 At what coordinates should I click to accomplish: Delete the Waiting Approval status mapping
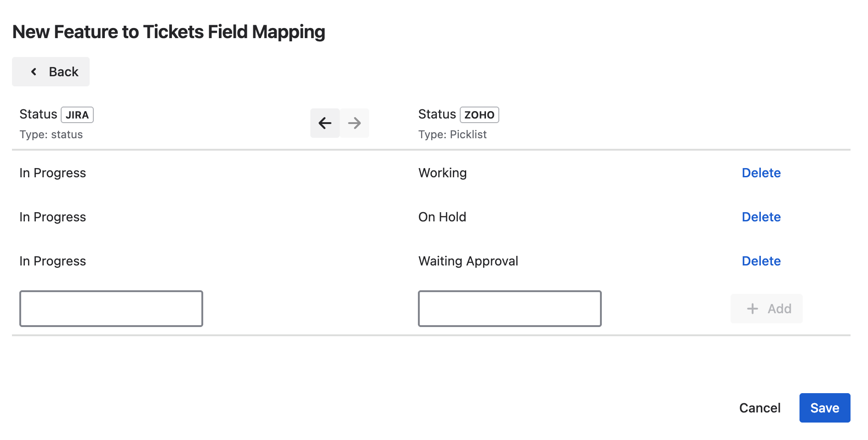[x=761, y=261]
